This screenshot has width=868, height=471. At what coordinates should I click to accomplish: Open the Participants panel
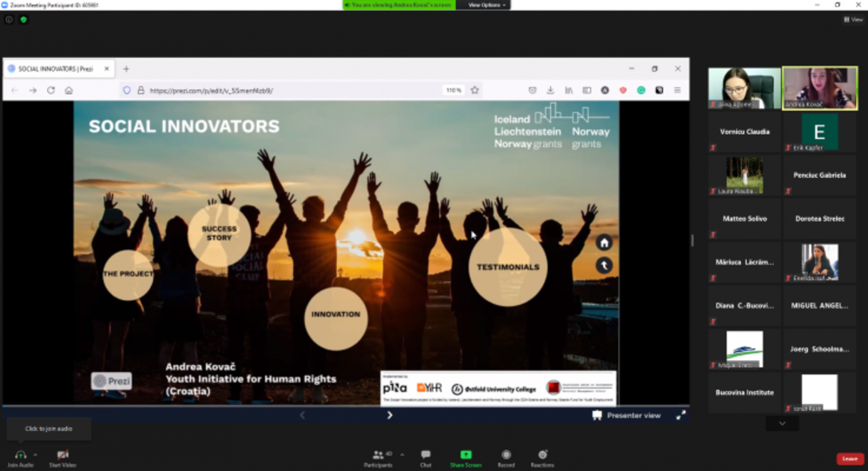379,455
